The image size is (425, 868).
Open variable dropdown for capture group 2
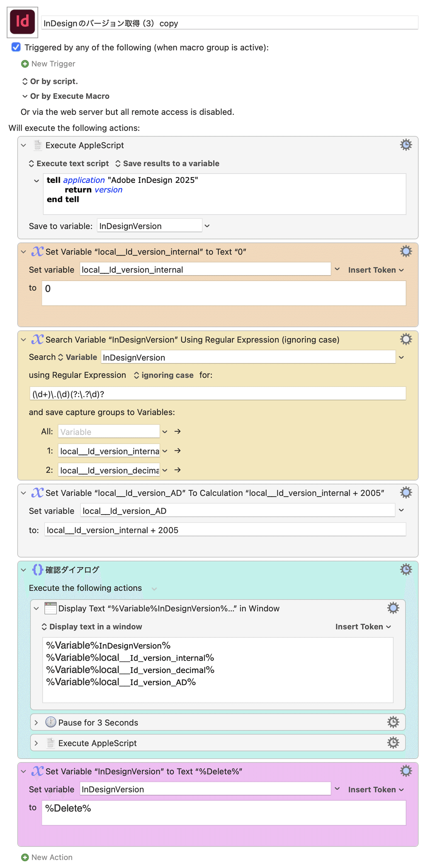pyautogui.click(x=165, y=470)
